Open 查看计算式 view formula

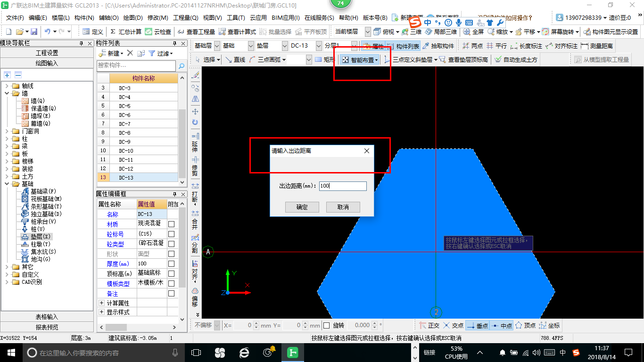click(237, 32)
